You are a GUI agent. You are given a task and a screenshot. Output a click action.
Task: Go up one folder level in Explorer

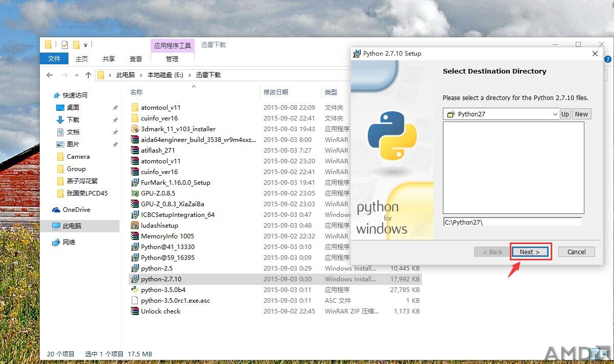click(88, 75)
